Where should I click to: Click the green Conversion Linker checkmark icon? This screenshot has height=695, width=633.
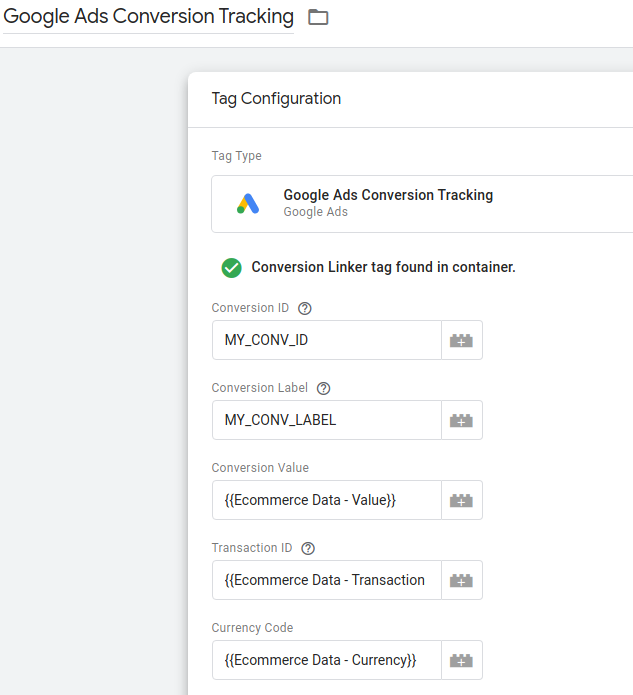tap(231, 267)
